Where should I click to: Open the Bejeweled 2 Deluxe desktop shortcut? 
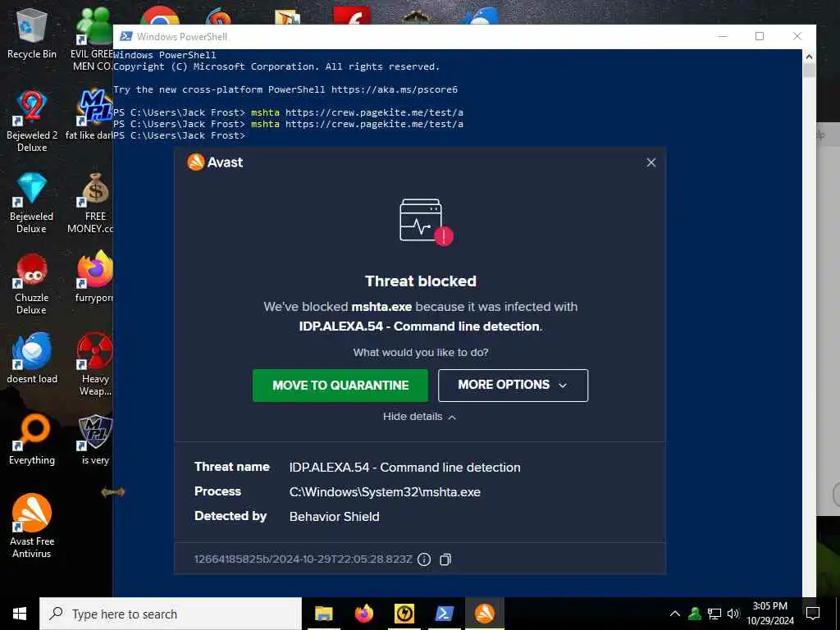[32, 121]
